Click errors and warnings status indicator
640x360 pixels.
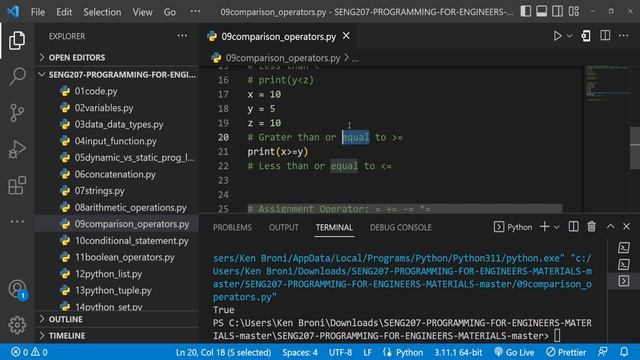pyautogui.click(x=29, y=352)
